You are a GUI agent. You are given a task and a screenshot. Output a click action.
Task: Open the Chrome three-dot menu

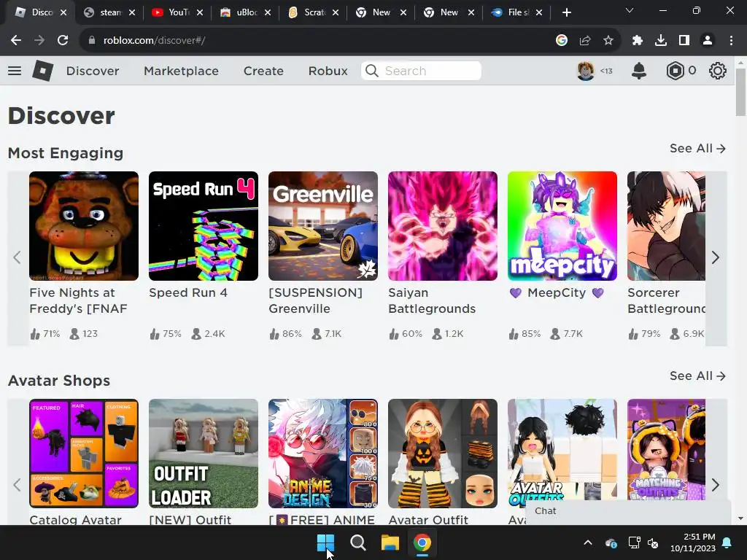click(731, 41)
